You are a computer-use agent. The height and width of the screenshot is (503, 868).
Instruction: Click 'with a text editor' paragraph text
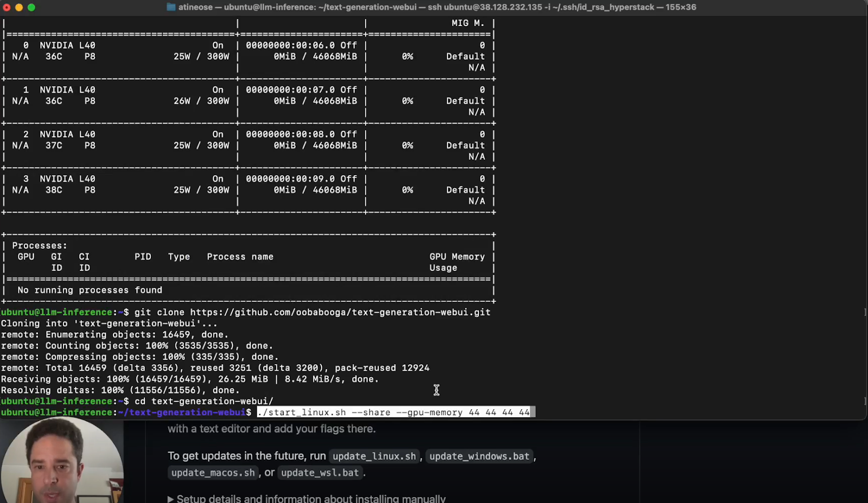click(x=272, y=429)
